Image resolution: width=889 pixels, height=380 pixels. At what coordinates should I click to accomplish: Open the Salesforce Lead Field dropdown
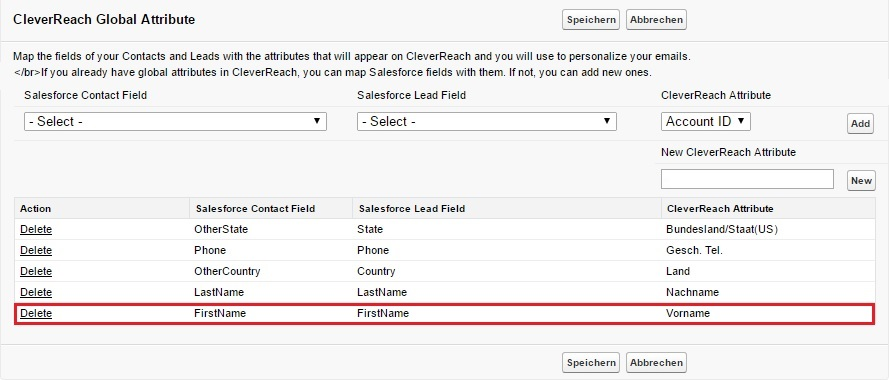[x=486, y=121]
